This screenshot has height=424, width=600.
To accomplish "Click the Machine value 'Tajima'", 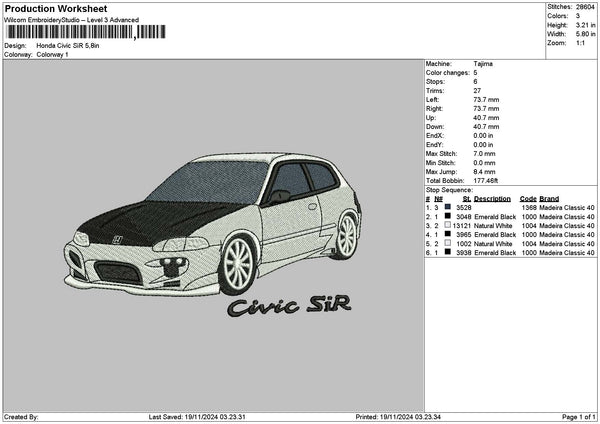I will point(483,64).
